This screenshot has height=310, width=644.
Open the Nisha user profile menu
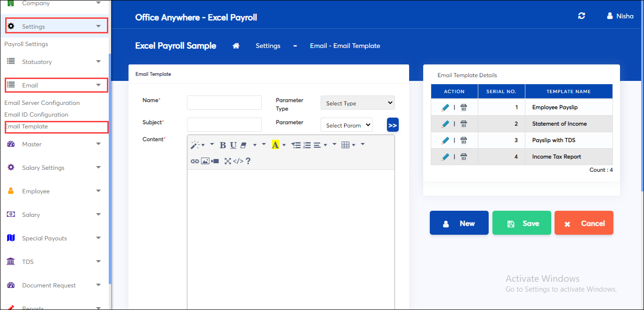point(620,16)
